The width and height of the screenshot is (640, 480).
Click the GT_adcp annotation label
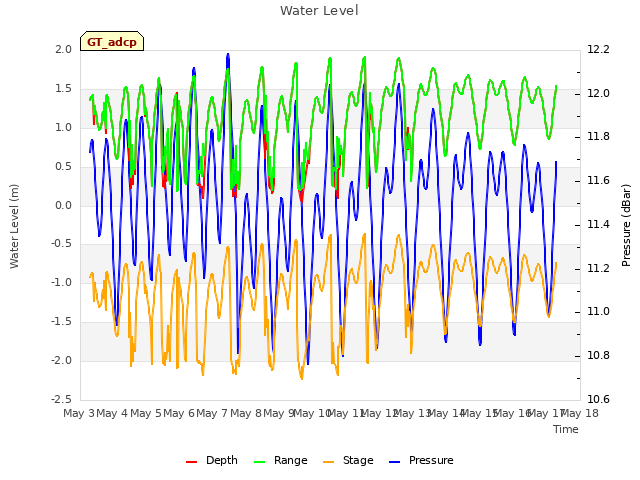[112, 42]
